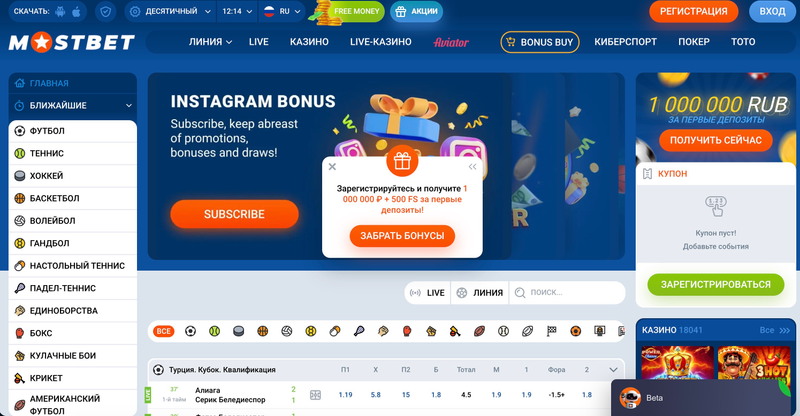The image size is (800, 416).
Task: Toggle the LIVE events filter
Action: tap(428, 292)
